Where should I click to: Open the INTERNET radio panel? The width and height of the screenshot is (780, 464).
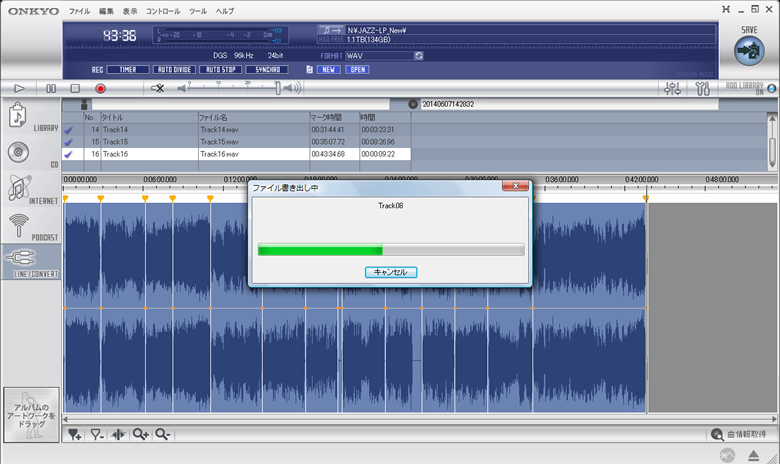[x=18, y=189]
